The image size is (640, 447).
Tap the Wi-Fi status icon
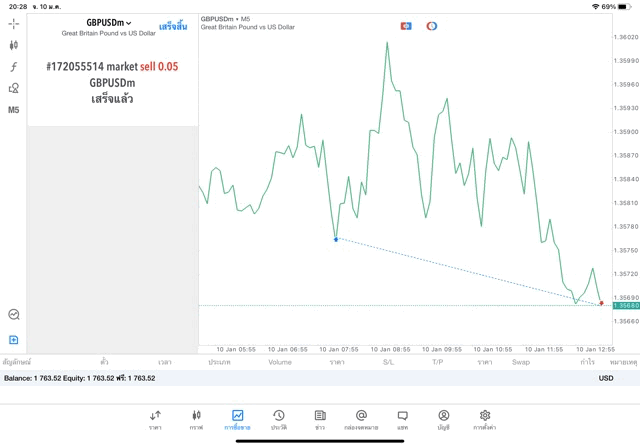[596, 7]
